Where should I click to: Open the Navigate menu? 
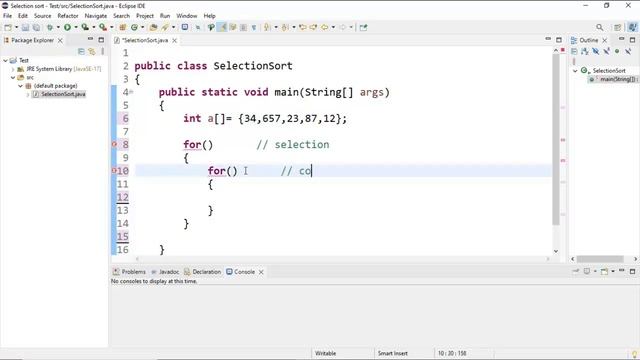click(x=96, y=16)
